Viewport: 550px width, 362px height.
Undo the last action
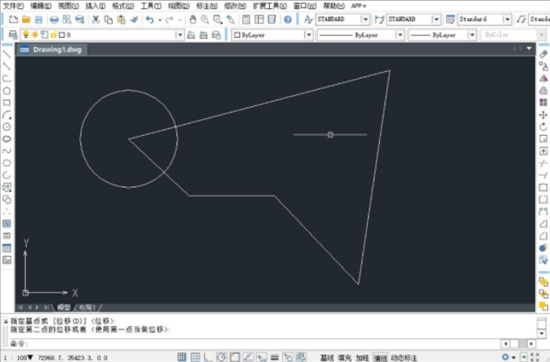click(150, 19)
